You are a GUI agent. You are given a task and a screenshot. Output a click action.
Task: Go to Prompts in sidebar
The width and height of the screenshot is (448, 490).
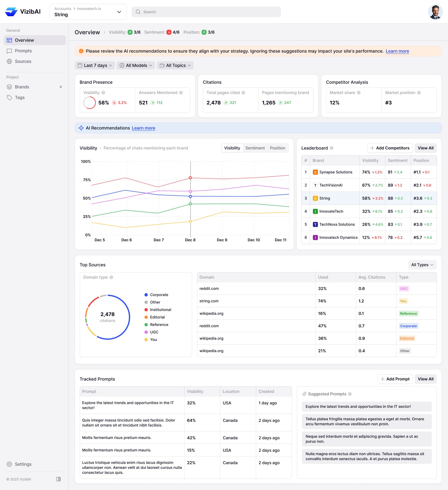pyautogui.click(x=35, y=51)
